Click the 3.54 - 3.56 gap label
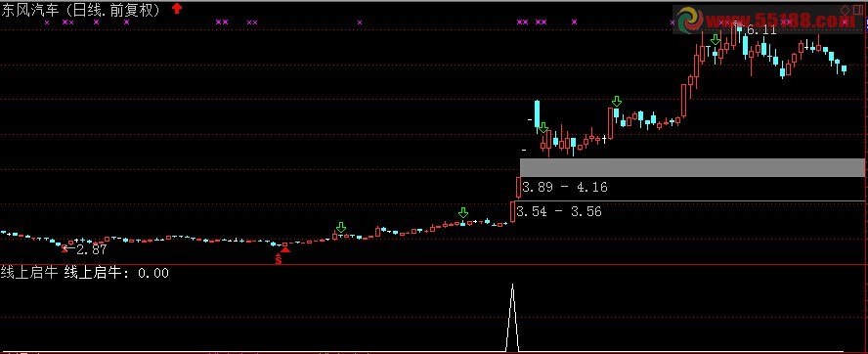This screenshot has height=354, width=868. tap(558, 211)
